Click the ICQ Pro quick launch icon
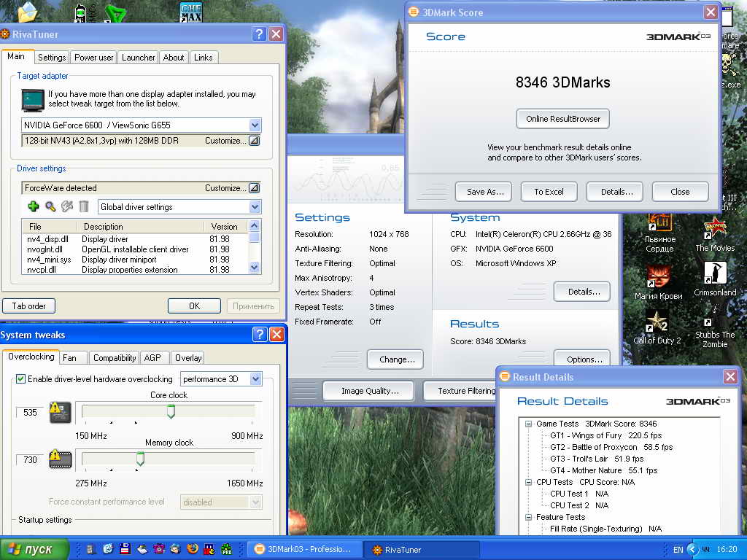The image size is (747, 560). pyautogui.click(x=227, y=549)
